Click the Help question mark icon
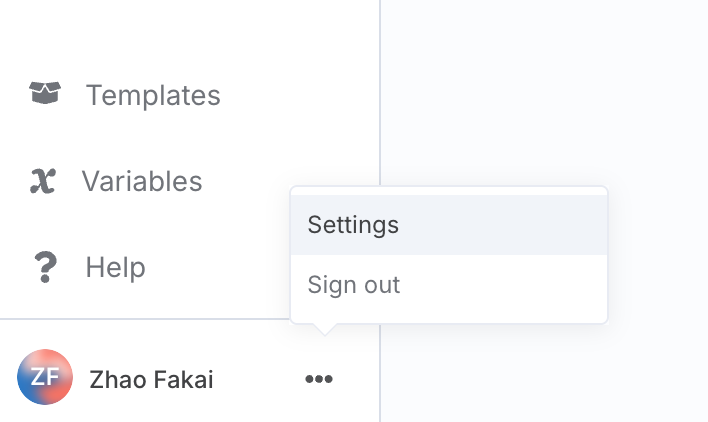 (45, 267)
